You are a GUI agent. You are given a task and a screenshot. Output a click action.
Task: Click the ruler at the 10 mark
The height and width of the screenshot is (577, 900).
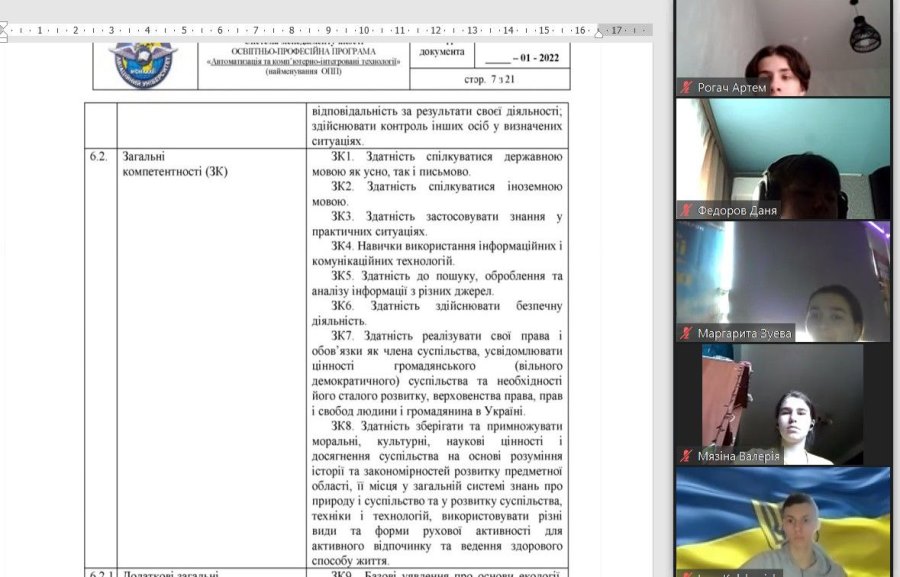[x=364, y=30]
